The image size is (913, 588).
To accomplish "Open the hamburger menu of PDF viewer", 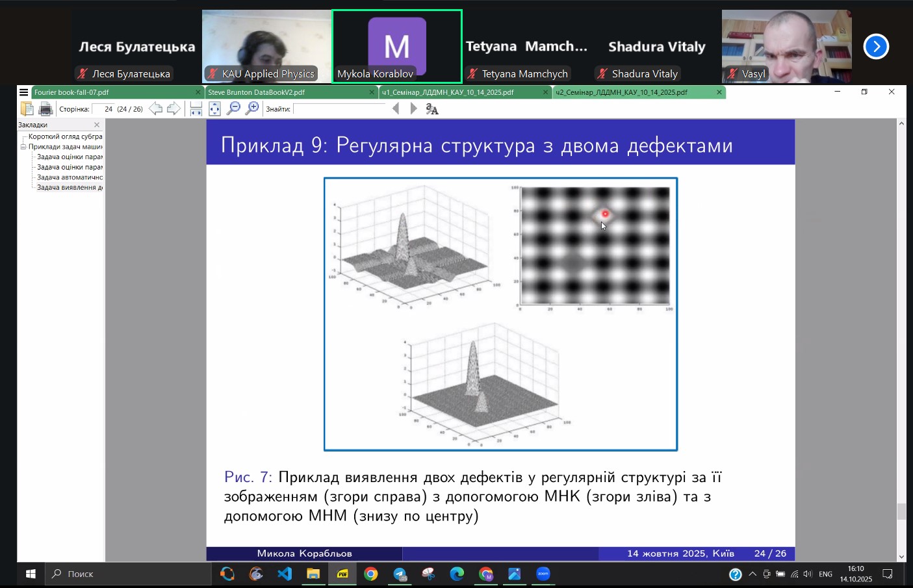I will [x=24, y=92].
